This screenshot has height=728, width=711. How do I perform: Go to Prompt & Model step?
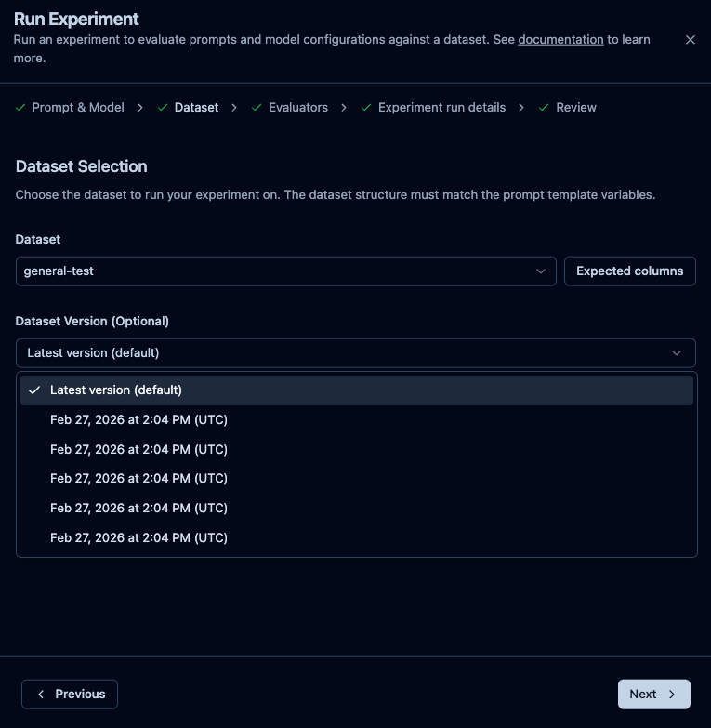pos(78,108)
